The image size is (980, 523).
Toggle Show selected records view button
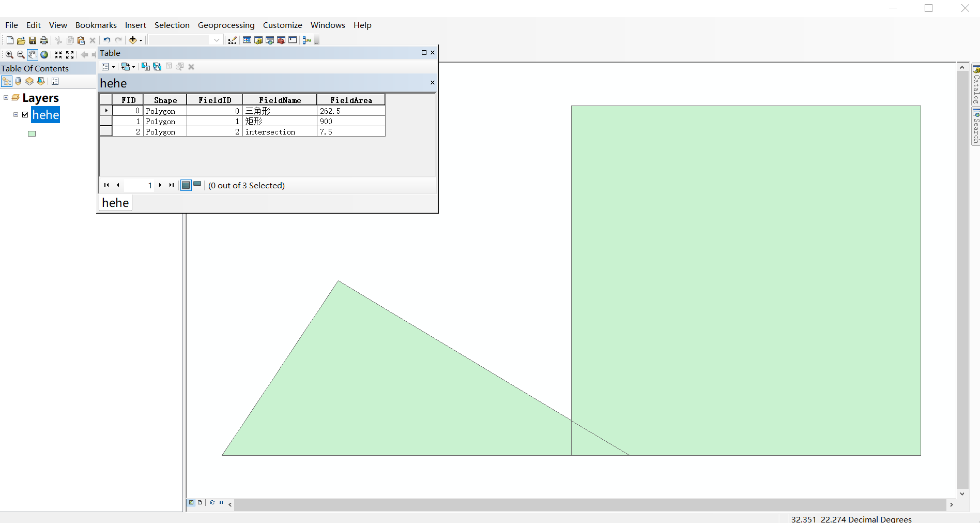coord(197,185)
